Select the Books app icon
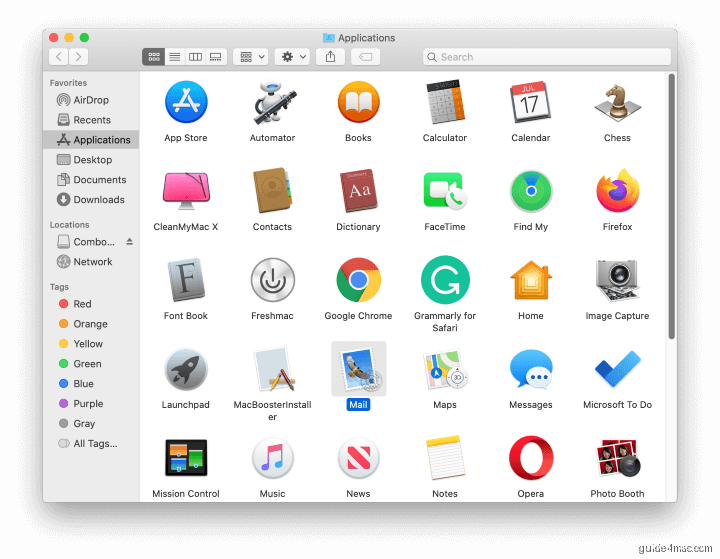This screenshot has height=559, width=720. [359, 102]
